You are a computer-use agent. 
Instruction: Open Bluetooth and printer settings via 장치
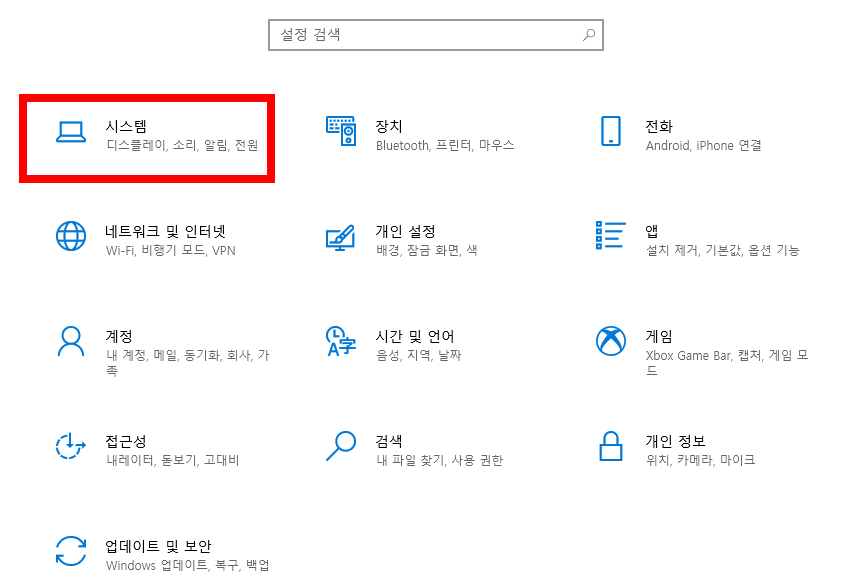[420, 131]
